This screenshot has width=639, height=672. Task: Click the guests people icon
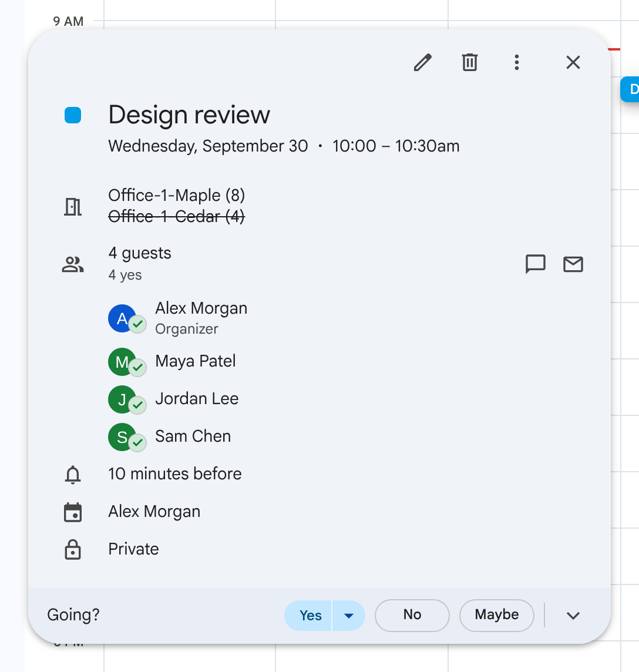[73, 264]
